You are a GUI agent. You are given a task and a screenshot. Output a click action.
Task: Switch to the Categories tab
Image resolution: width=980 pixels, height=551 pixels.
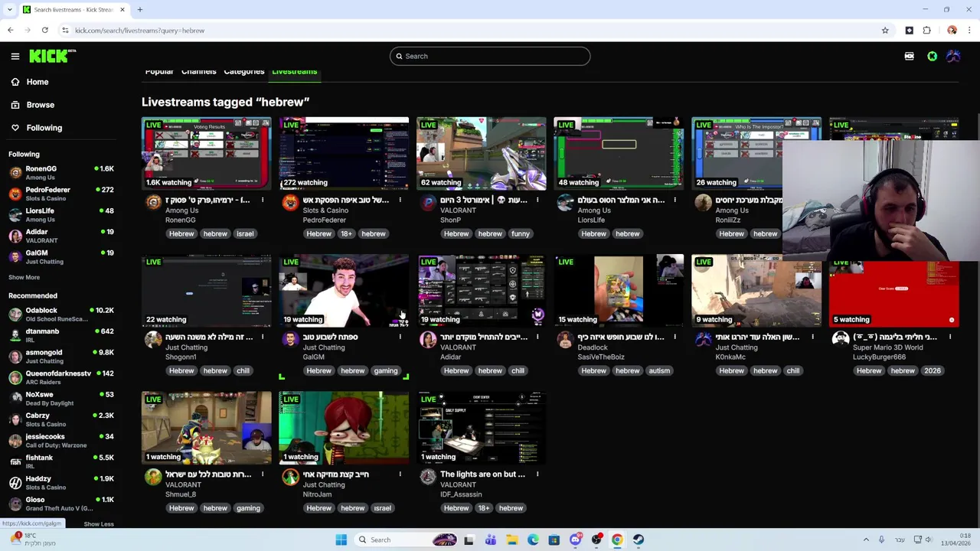tap(244, 71)
